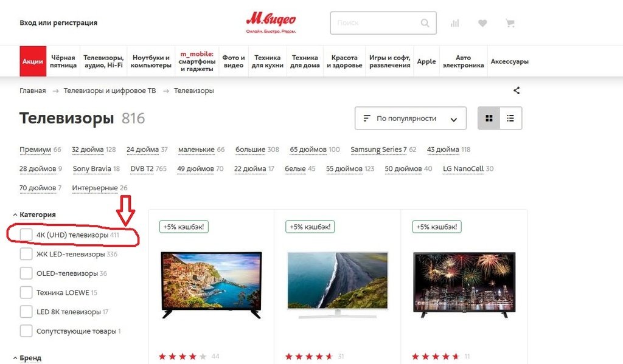Switch to grid view layout
This screenshot has height=364, width=623.
tap(489, 118)
